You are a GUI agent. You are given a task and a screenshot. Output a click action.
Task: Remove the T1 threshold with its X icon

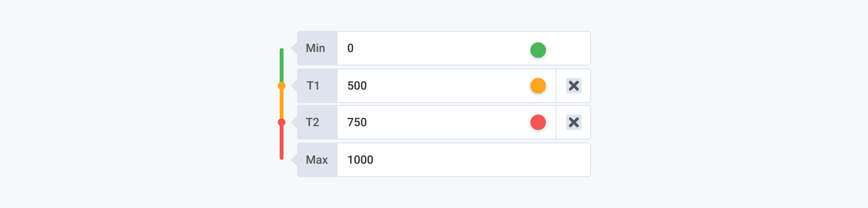573,86
